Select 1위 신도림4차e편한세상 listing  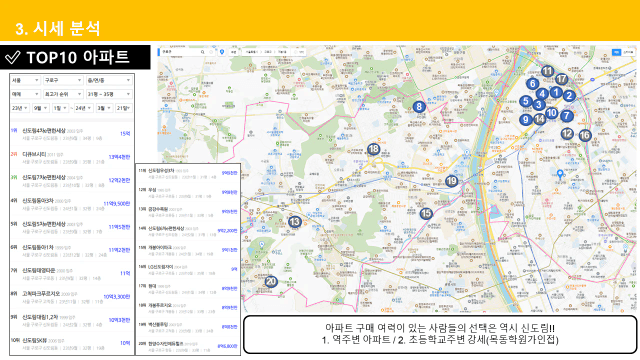click(x=71, y=134)
